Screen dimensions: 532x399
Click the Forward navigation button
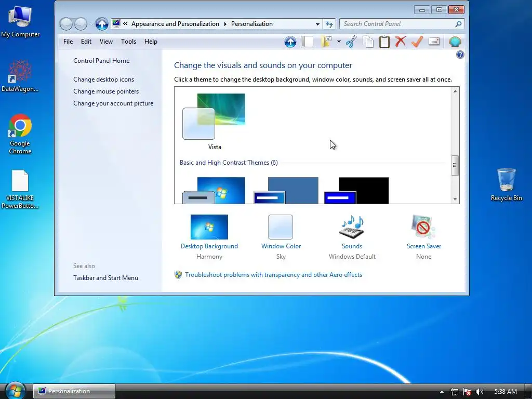pos(81,24)
